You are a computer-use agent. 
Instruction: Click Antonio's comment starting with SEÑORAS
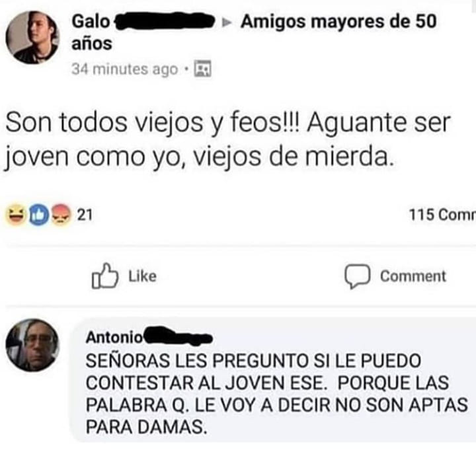276,394
